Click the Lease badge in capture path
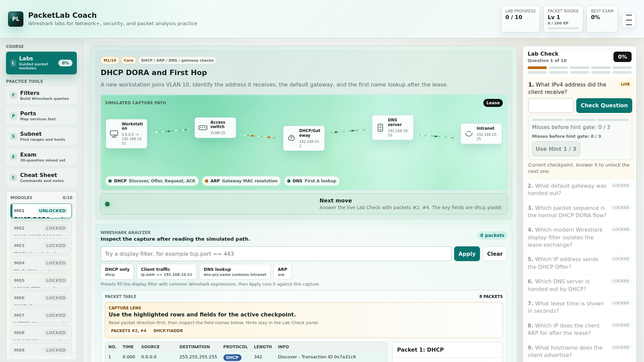 [x=493, y=103]
